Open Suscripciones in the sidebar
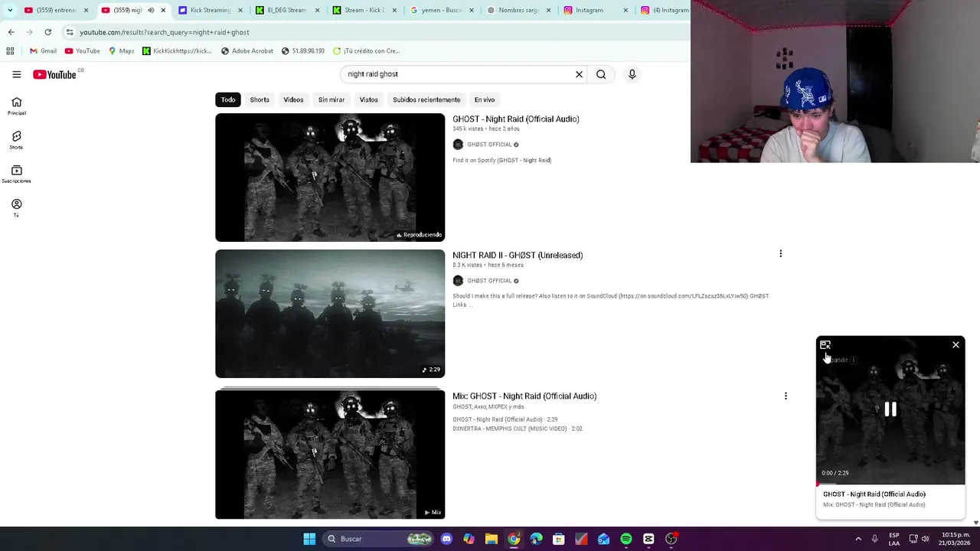 coord(17,174)
